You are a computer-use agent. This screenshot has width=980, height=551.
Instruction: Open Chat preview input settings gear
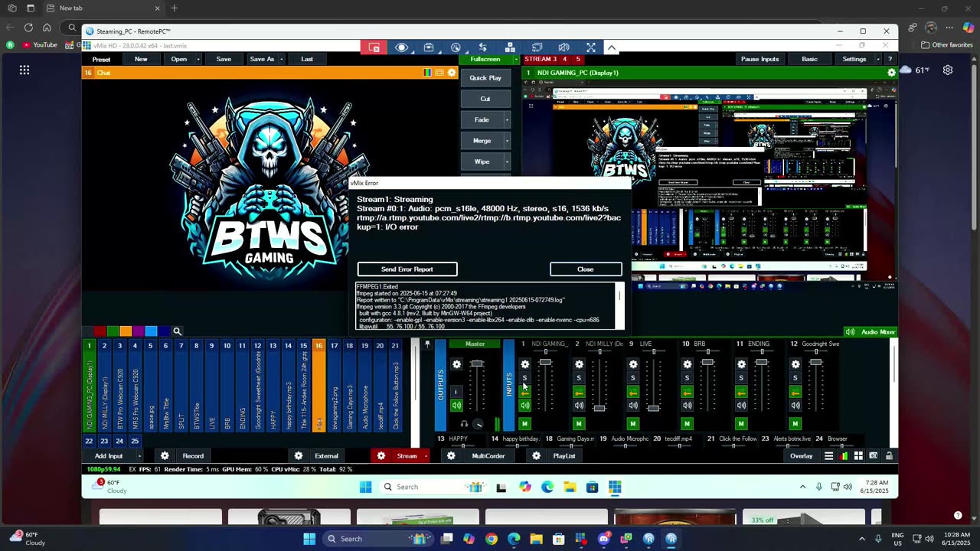(452, 73)
